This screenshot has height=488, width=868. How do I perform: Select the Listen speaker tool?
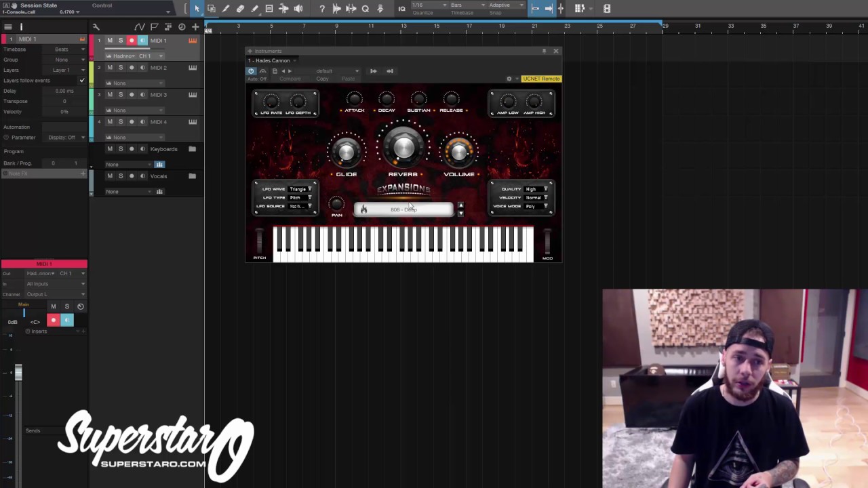point(298,9)
